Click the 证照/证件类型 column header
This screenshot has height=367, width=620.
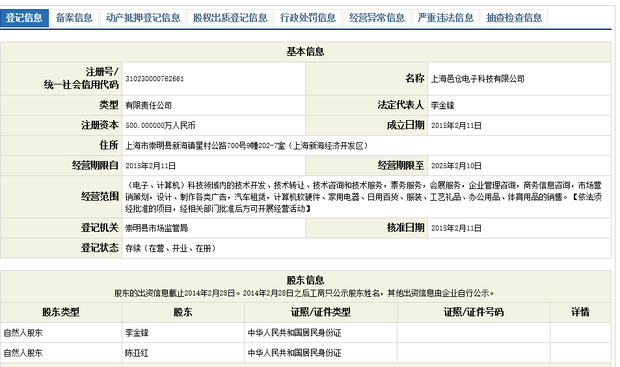(x=321, y=312)
